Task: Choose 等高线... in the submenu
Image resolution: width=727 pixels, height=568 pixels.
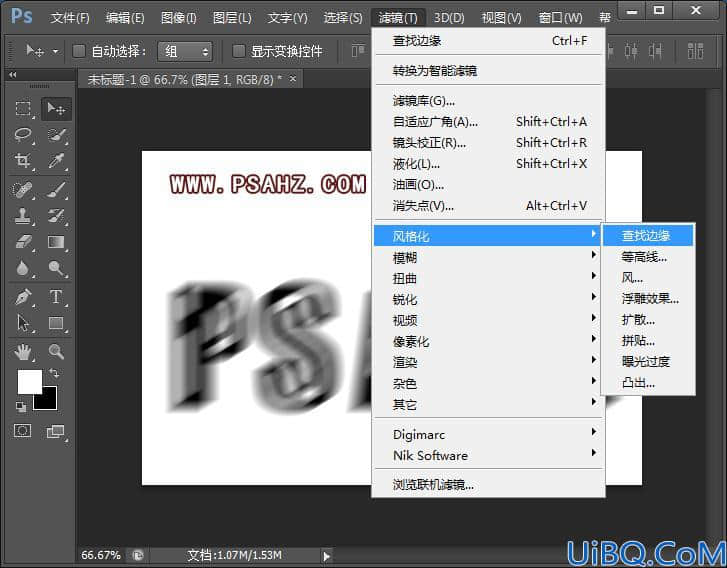Action: tap(648, 257)
